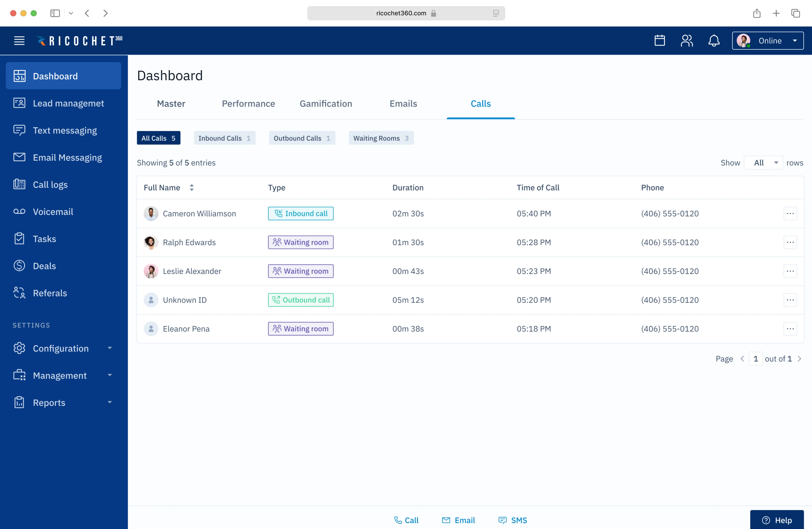Viewport: 812px width, 529px height.
Task: Filter by Waiting Rooms chip
Action: pos(381,138)
